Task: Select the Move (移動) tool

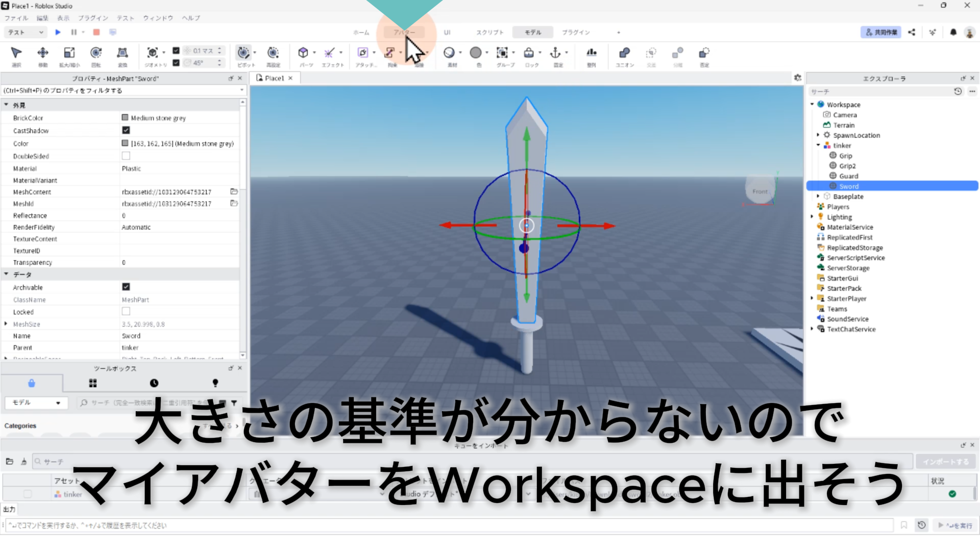Action: (43, 53)
